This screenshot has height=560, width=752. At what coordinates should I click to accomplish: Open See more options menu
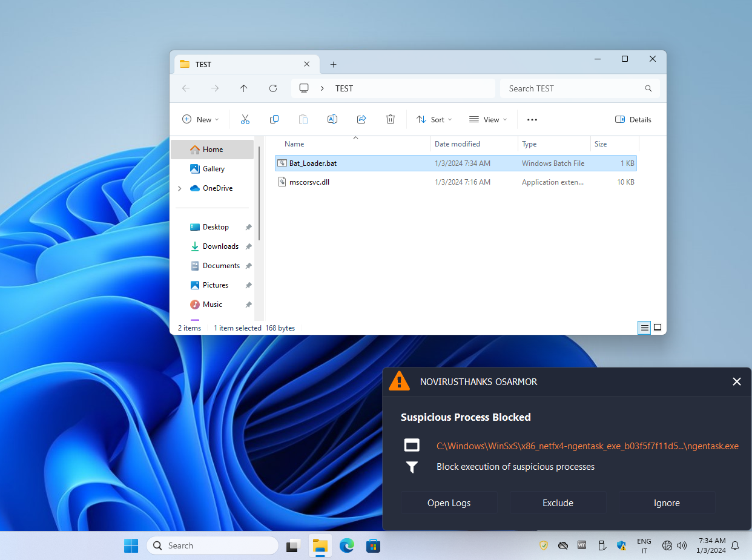click(x=532, y=119)
